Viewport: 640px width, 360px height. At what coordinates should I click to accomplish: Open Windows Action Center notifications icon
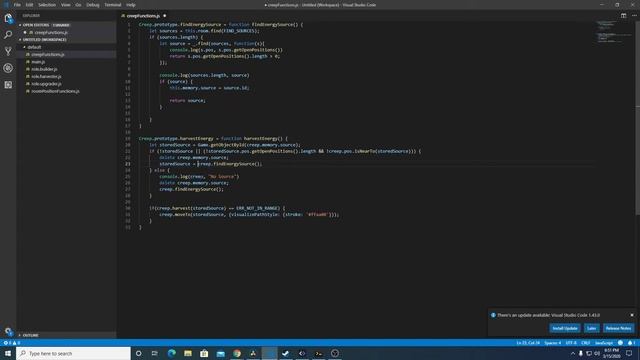coord(629,353)
